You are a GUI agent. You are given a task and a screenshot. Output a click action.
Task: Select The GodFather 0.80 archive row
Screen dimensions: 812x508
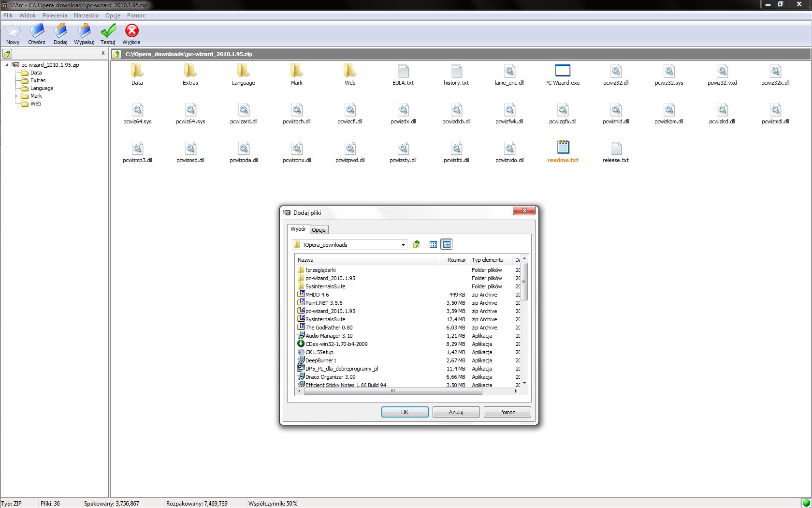[x=408, y=328]
